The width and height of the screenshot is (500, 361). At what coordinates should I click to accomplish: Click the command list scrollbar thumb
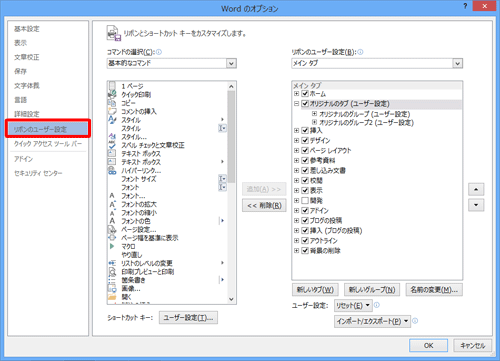pos(231,137)
